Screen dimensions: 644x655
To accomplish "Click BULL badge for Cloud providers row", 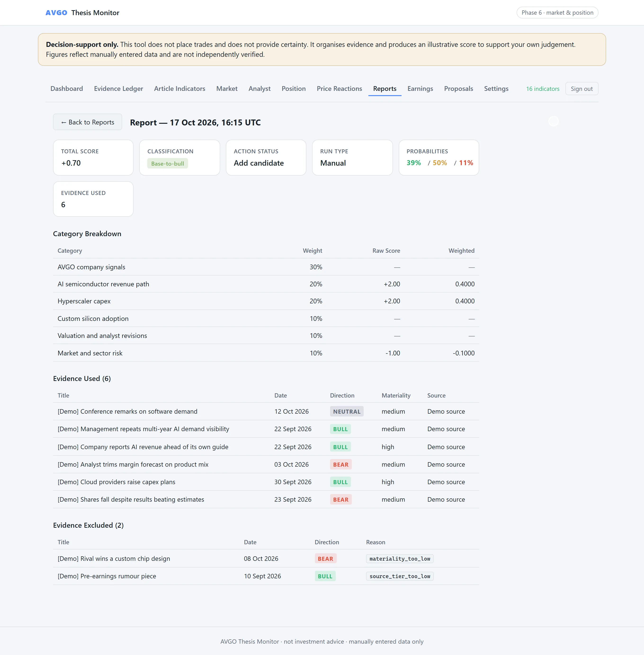I will tap(340, 482).
